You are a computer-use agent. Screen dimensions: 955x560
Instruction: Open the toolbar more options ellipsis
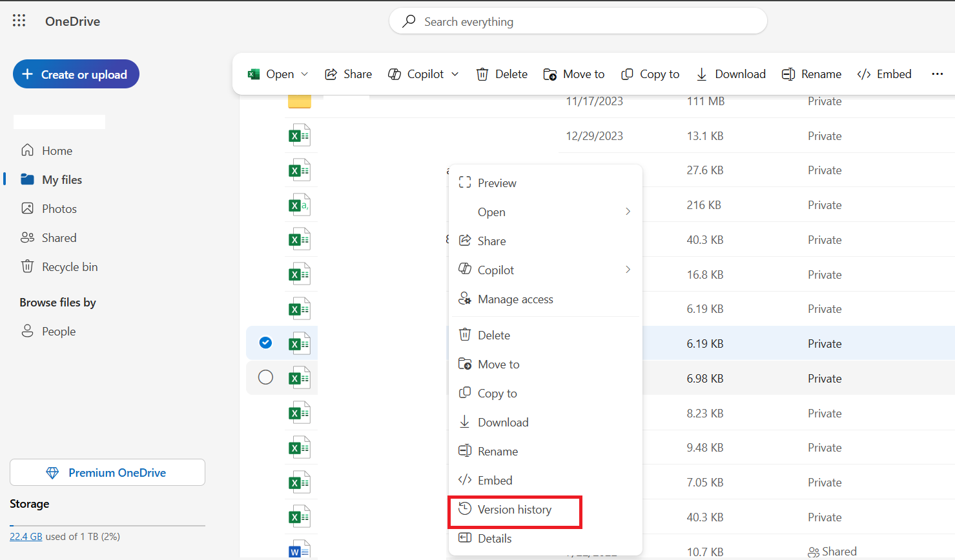(x=938, y=74)
